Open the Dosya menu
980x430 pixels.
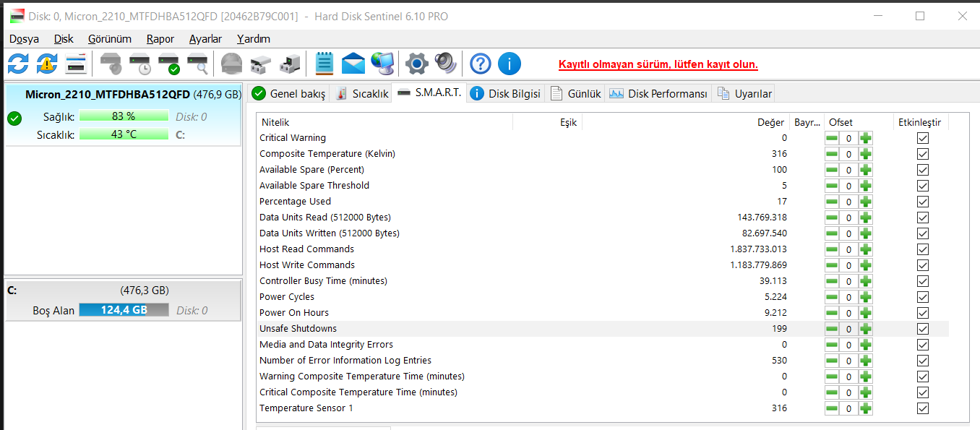[24, 39]
